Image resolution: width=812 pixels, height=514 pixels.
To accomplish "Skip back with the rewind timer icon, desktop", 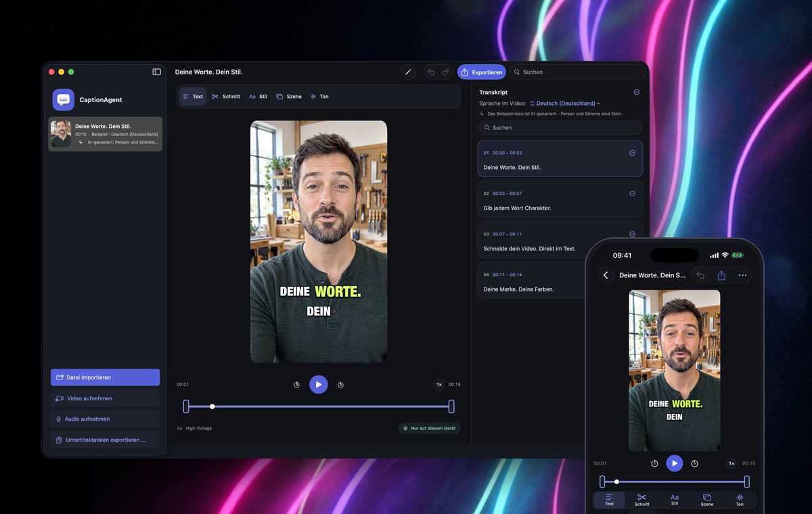I will [296, 385].
